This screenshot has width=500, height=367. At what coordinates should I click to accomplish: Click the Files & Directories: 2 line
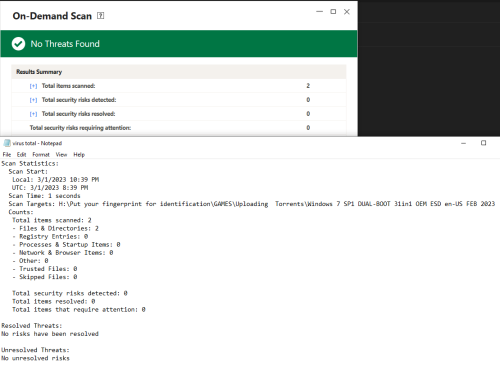(56, 228)
